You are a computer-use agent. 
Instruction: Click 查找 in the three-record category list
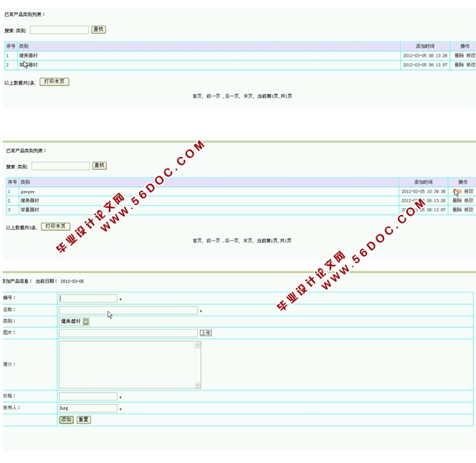[99, 166]
